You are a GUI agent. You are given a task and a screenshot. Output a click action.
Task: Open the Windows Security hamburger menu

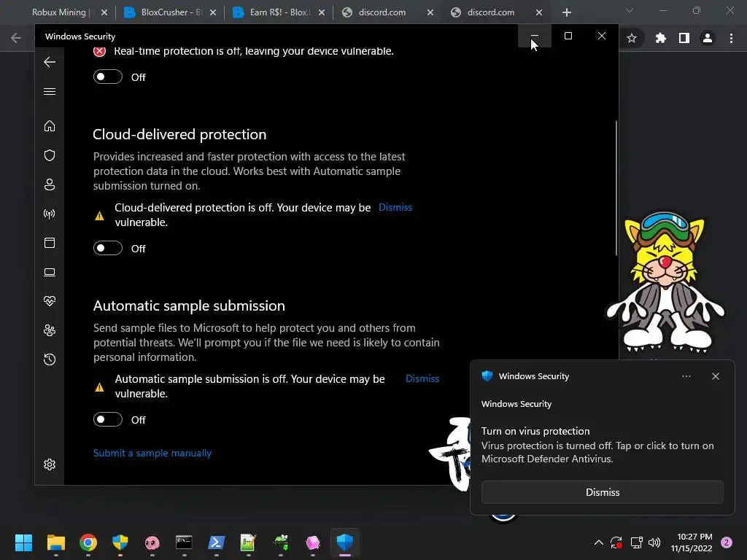point(50,91)
